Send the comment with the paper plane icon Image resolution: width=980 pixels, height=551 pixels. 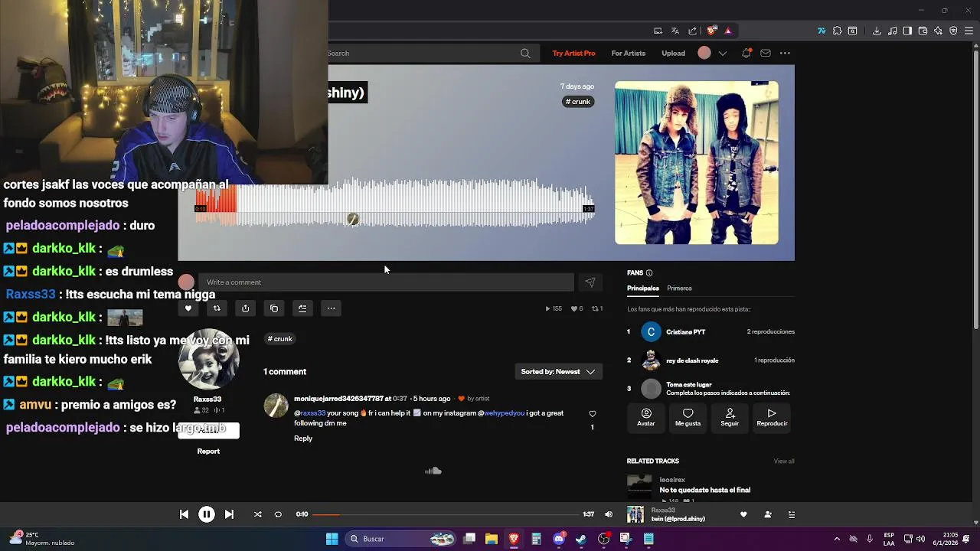click(x=590, y=282)
